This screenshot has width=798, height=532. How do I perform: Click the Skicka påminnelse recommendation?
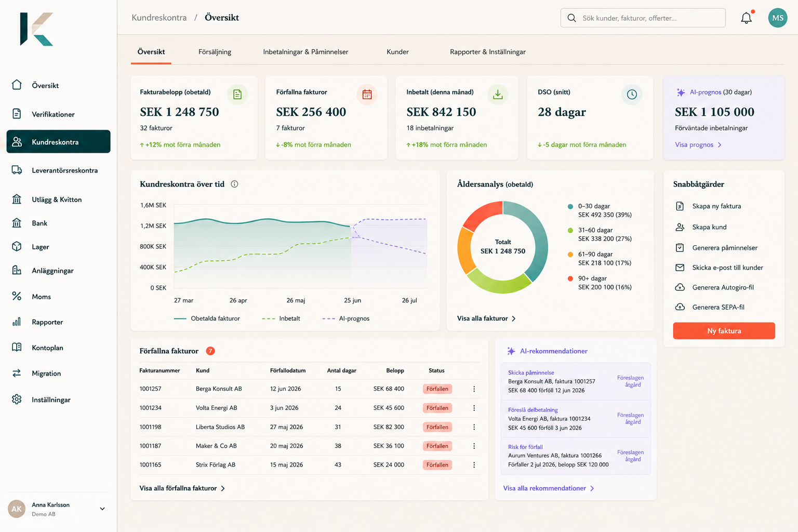coord(576,381)
